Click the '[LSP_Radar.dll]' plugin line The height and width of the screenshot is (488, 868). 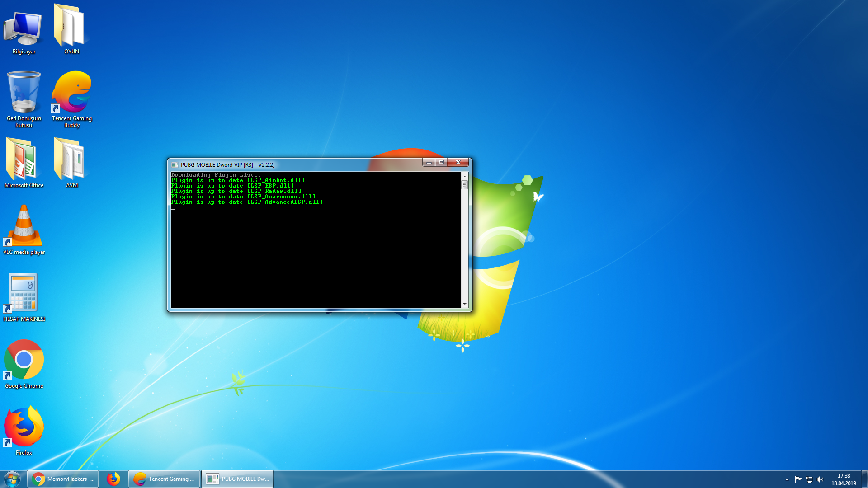(x=236, y=191)
